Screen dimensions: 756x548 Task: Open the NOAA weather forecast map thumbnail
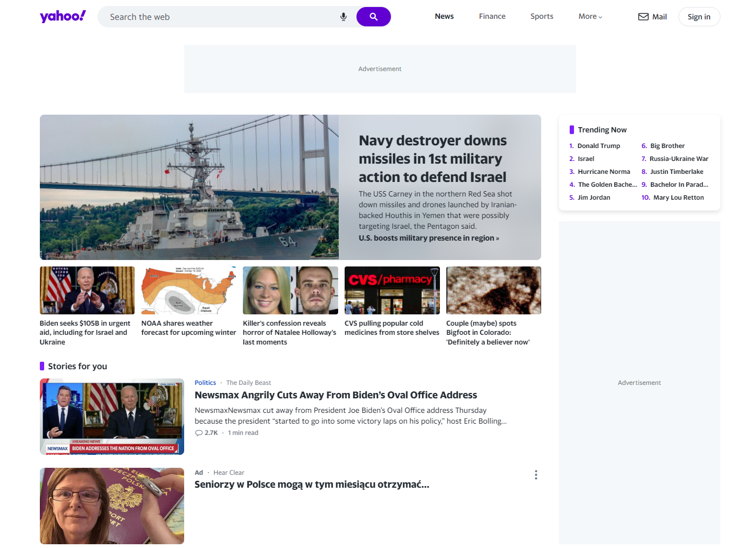click(188, 290)
